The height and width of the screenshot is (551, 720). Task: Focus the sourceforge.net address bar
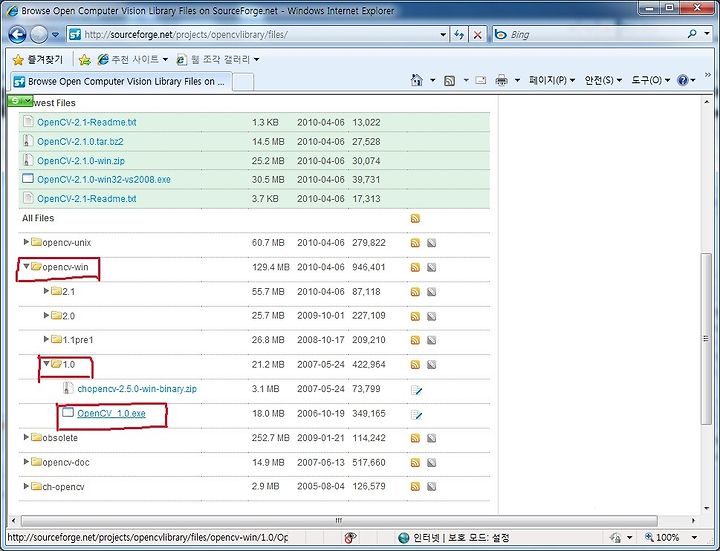tap(253, 34)
